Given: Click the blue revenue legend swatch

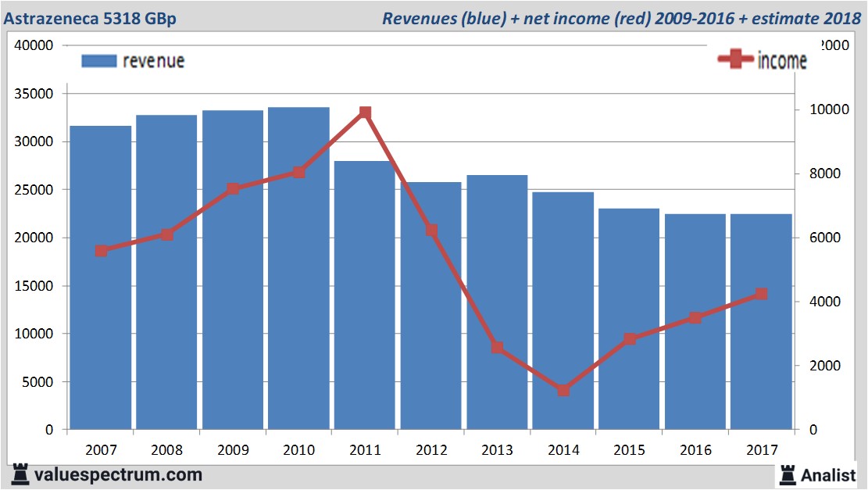Looking at the screenshot, I should [98, 62].
